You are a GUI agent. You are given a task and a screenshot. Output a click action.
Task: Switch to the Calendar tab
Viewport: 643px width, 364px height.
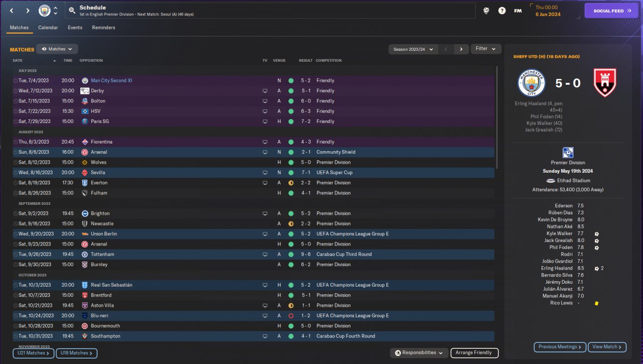[x=48, y=28]
